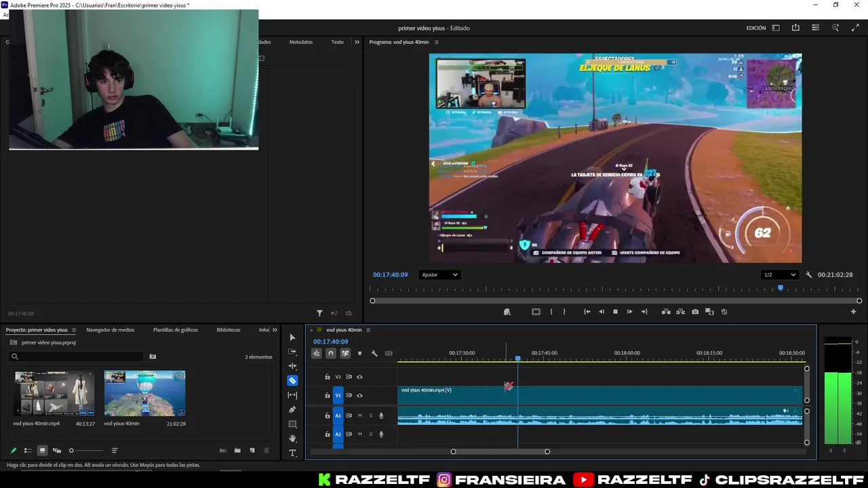Open the Ajustar zoom level dropdown
The image size is (868, 488).
click(439, 274)
